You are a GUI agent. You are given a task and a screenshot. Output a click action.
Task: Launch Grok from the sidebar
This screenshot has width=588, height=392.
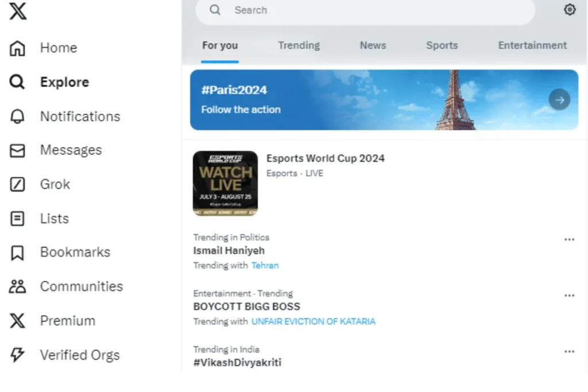pyautogui.click(x=40, y=184)
